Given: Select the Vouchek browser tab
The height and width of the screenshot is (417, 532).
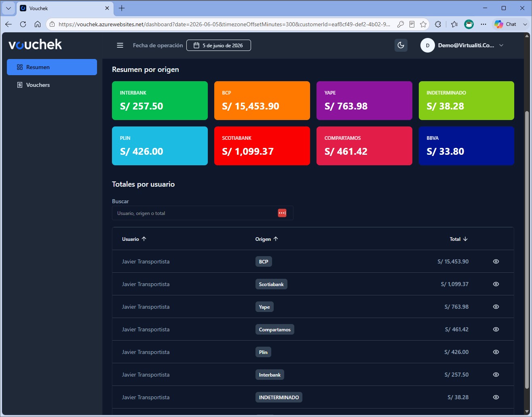Looking at the screenshot, I should [x=65, y=8].
